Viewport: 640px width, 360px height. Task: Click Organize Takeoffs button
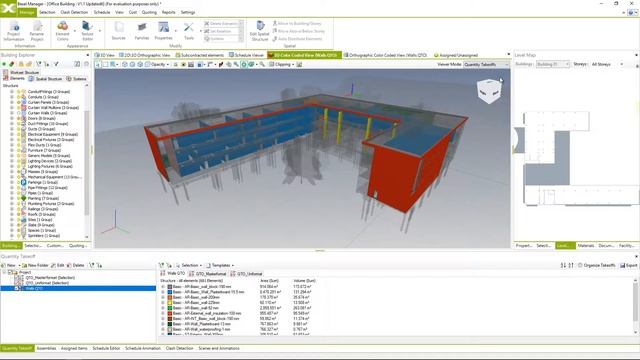(x=596, y=265)
